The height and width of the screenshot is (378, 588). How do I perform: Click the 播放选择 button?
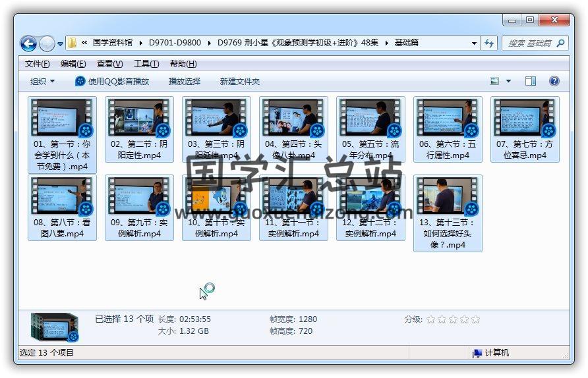184,81
